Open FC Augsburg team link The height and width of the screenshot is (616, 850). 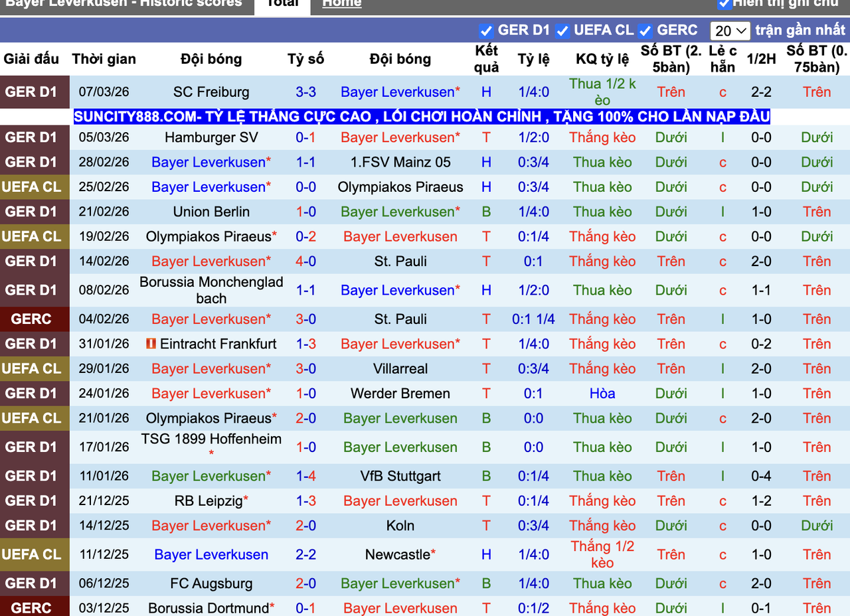pyautogui.click(x=211, y=583)
